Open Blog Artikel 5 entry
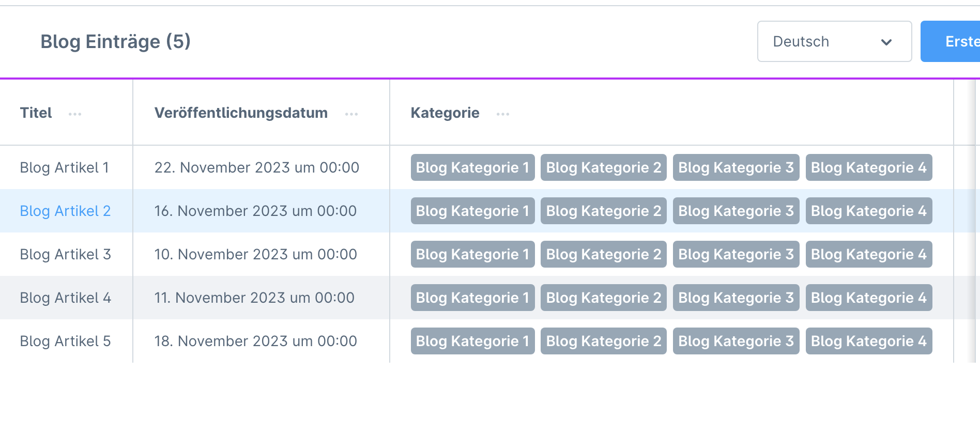980x435 pixels. point(65,341)
